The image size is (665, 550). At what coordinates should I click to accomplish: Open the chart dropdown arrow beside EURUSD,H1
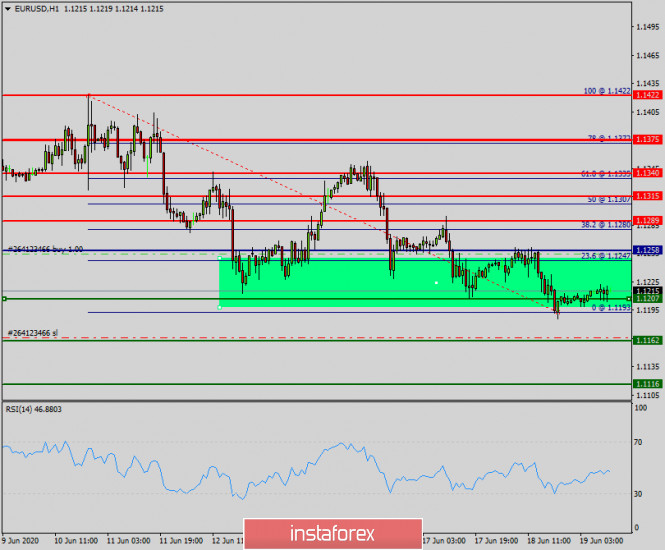click(x=8, y=9)
